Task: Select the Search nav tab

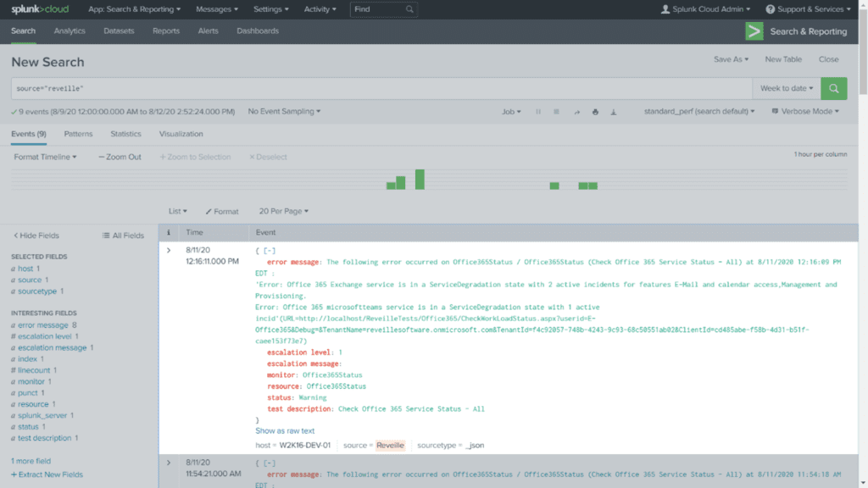Action: point(23,31)
